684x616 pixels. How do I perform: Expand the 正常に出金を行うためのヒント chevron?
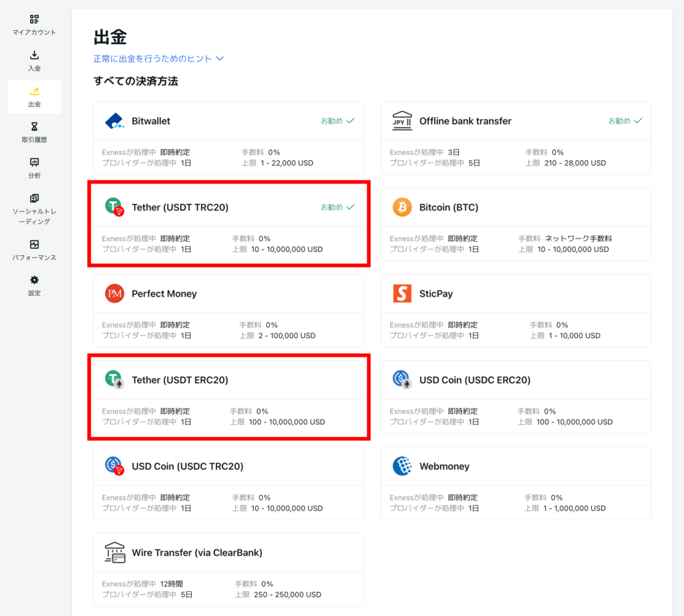click(x=220, y=58)
